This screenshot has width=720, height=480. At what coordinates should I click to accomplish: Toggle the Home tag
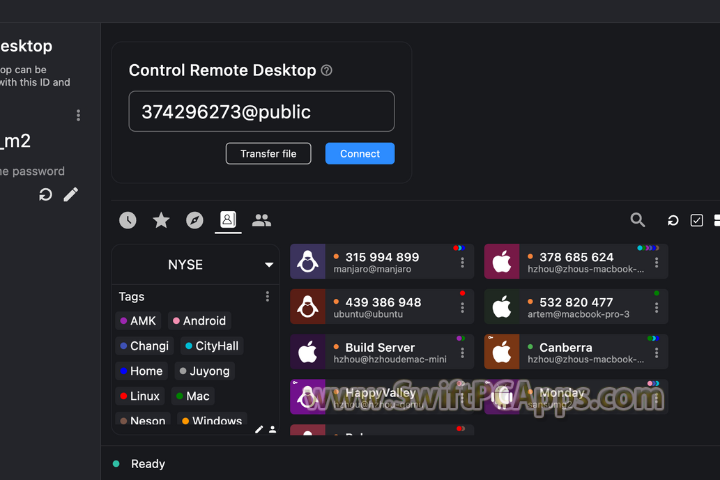coord(141,371)
